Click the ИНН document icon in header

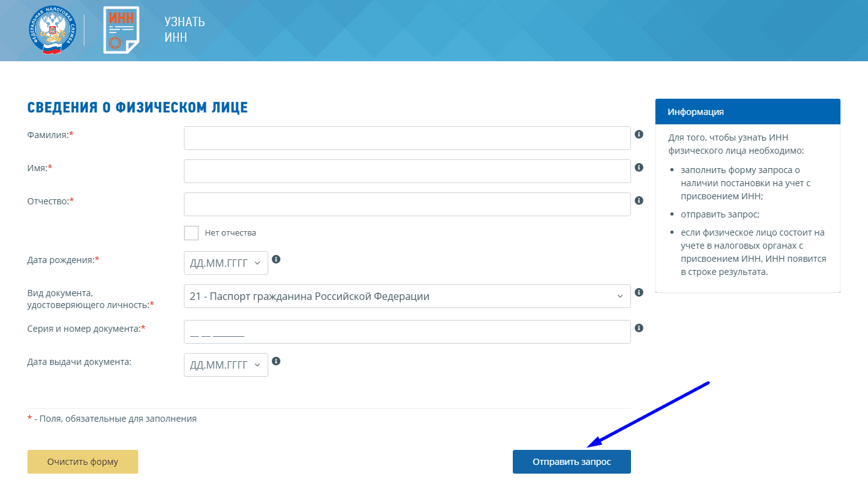[121, 30]
